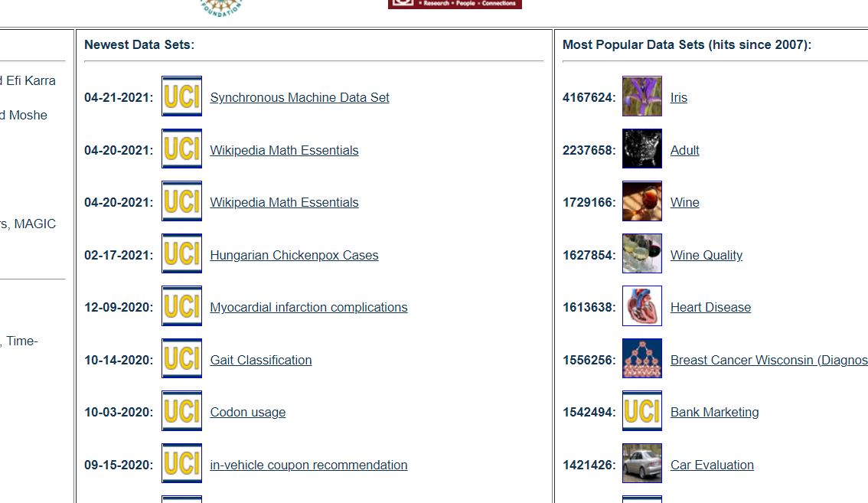Click the hit count 4167624
868x503 pixels.
589,97
